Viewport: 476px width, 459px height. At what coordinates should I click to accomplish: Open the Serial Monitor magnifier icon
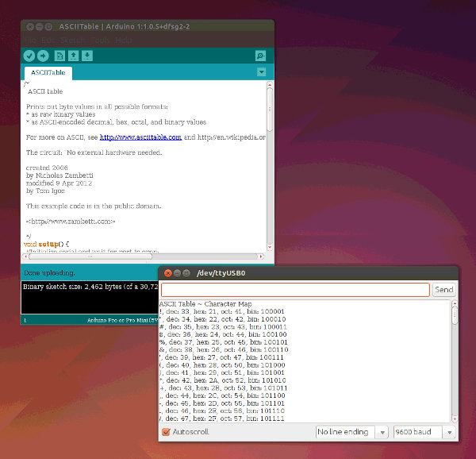(x=260, y=56)
